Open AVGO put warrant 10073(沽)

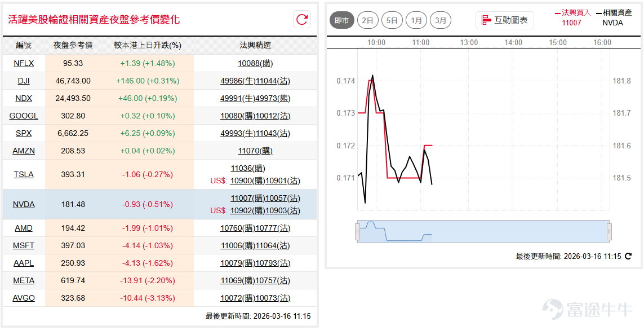[x=273, y=298]
